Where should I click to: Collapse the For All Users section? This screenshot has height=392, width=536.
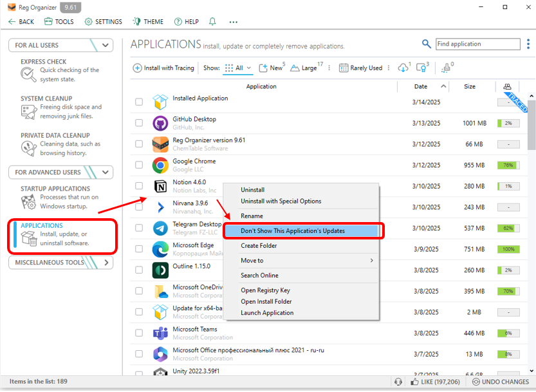(106, 45)
